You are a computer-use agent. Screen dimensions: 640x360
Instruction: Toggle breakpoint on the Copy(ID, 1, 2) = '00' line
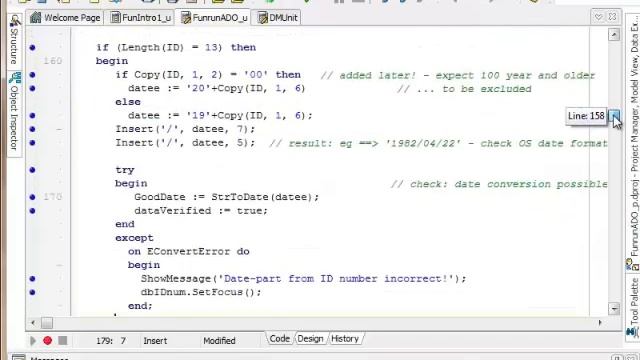[x=33, y=75]
